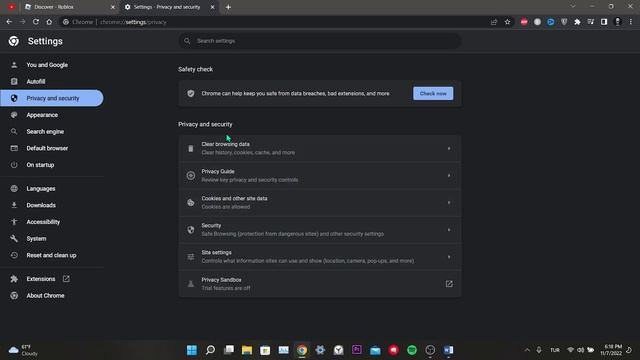Open Spotify from the taskbar
This screenshot has width=640, height=360.
point(412,350)
